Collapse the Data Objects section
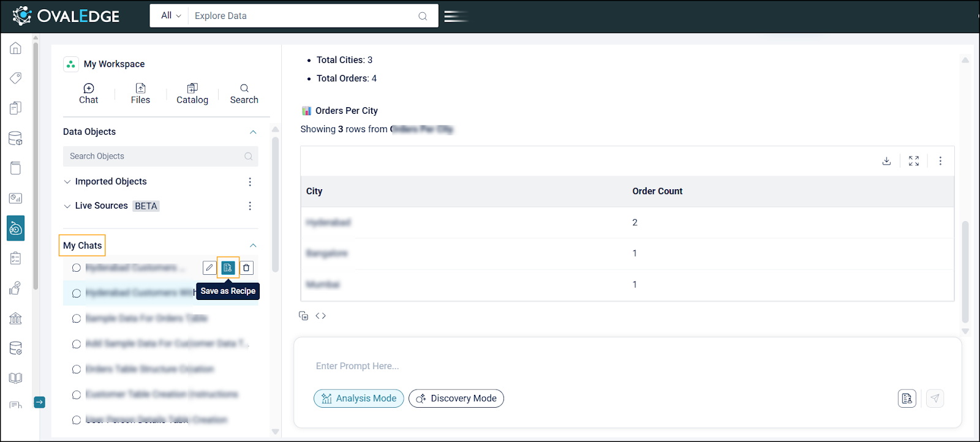This screenshot has height=442, width=980. pyautogui.click(x=253, y=132)
